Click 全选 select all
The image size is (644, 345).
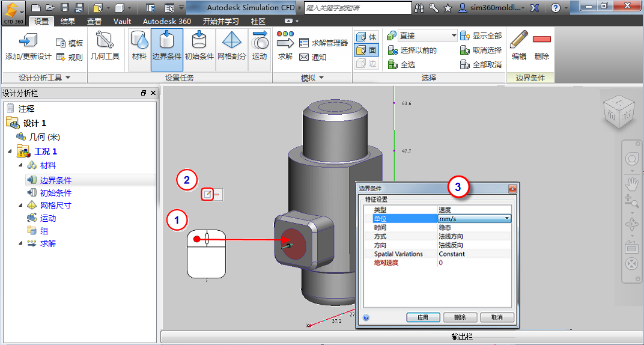click(x=401, y=64)
